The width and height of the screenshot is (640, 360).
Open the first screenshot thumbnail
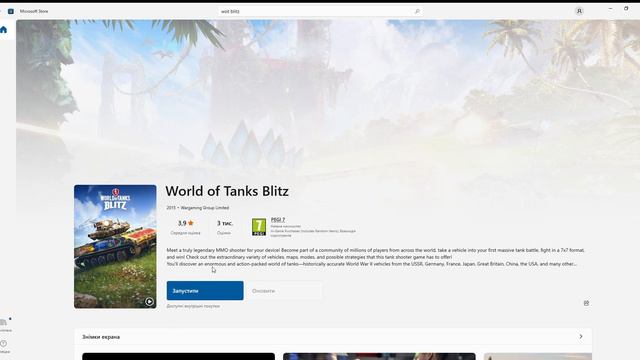tap(178, 356)
